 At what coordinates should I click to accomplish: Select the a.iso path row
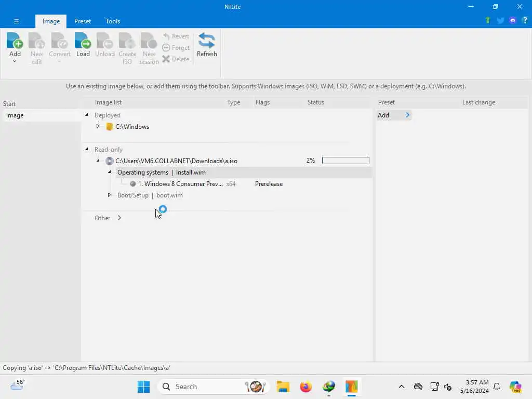[x=176, y=161]
